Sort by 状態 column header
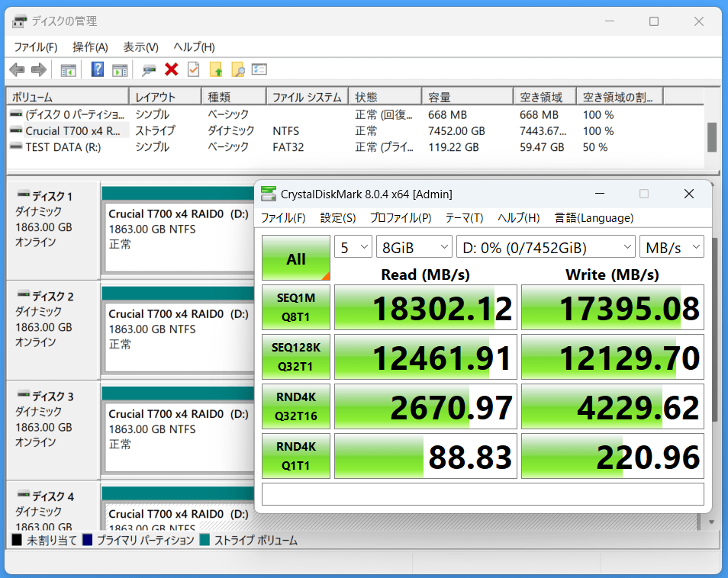The width and height of the screenshot is (728, 578). coord(385,97)
